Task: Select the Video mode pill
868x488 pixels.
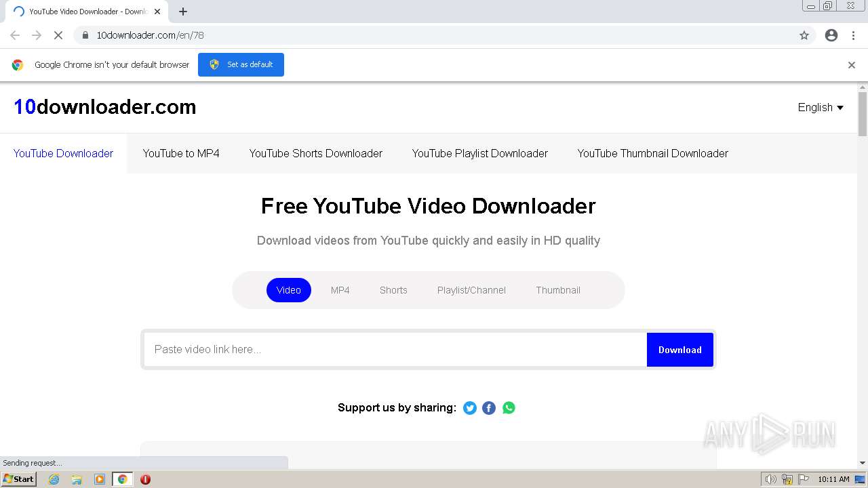Action: point(289,290)
